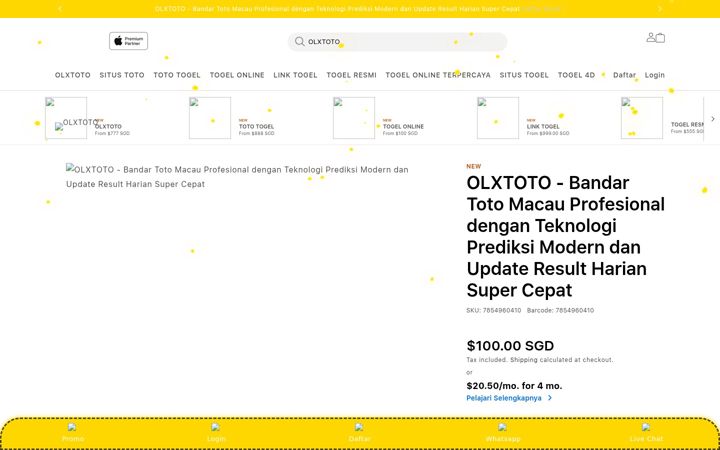Click the Apple Premium Partner badge
The image size is (720, 450).
coord(129,41)
